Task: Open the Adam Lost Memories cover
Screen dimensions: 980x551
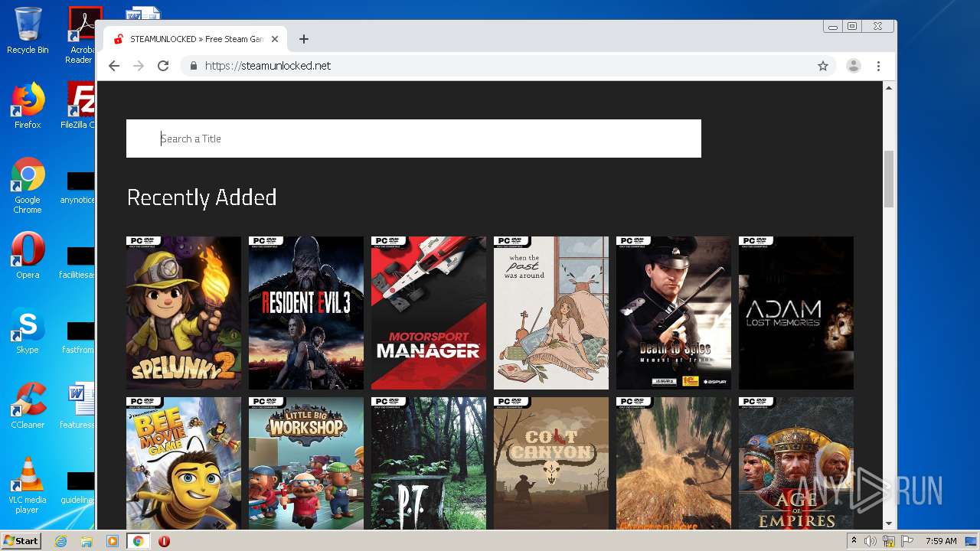Action: tap(796, 313)
